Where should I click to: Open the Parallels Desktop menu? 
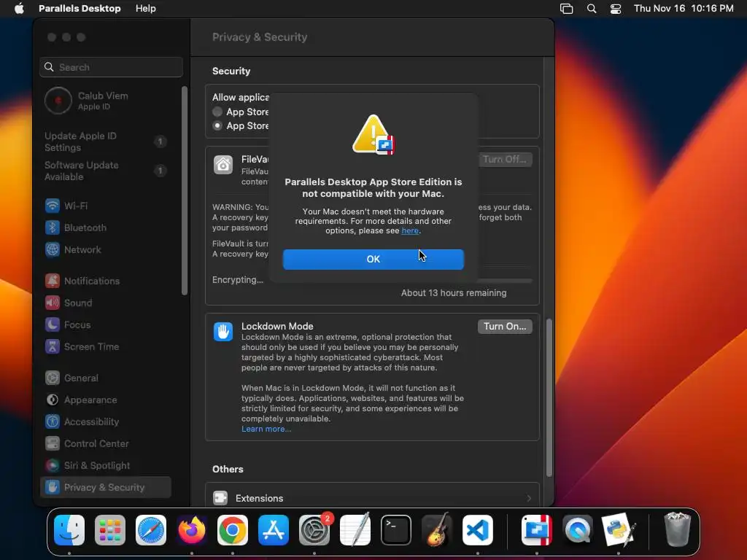coord(80,8)
